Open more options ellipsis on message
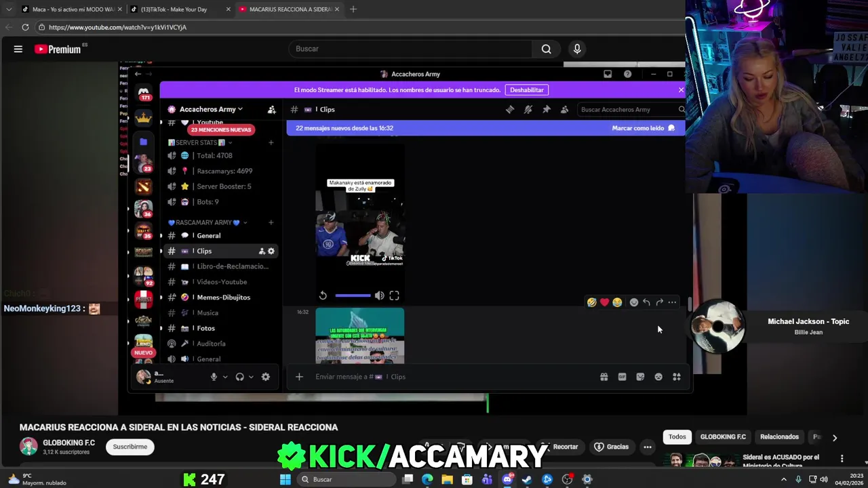 click(672, 302)
